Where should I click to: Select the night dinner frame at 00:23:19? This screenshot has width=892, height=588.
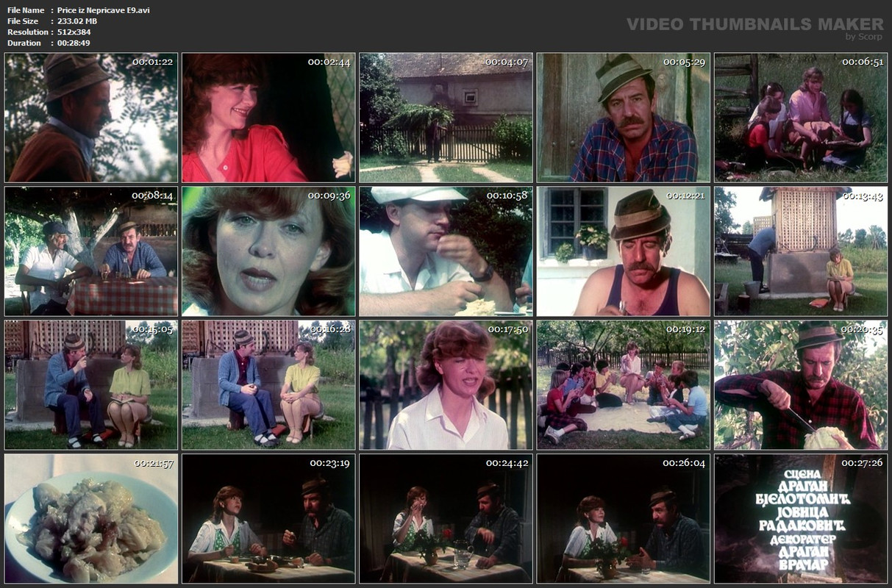coord(268,519)
